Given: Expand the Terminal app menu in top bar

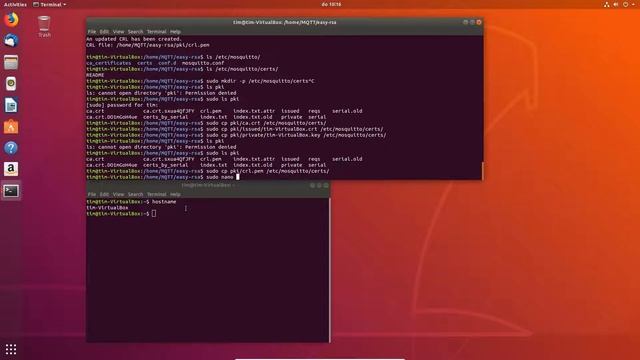Looking at the screenshot, I should 50,4.
